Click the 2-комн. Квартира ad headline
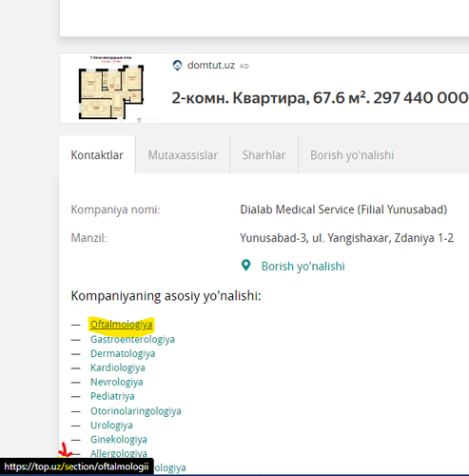The image size is (469, 476). click(x=320, y=98)
